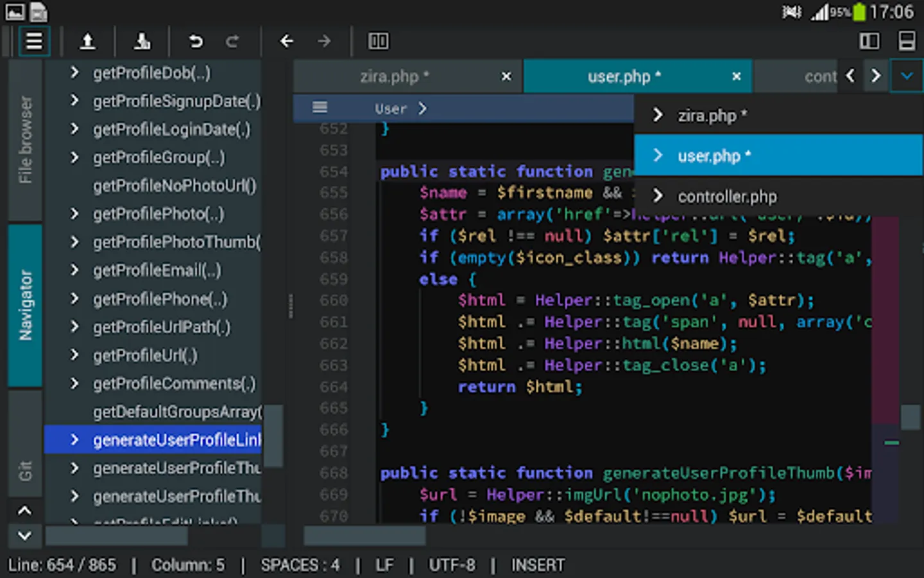The height and width of the screenshot is (578, 924).
Task: Toggle the side panel layout icon
Action: point(869,42)
